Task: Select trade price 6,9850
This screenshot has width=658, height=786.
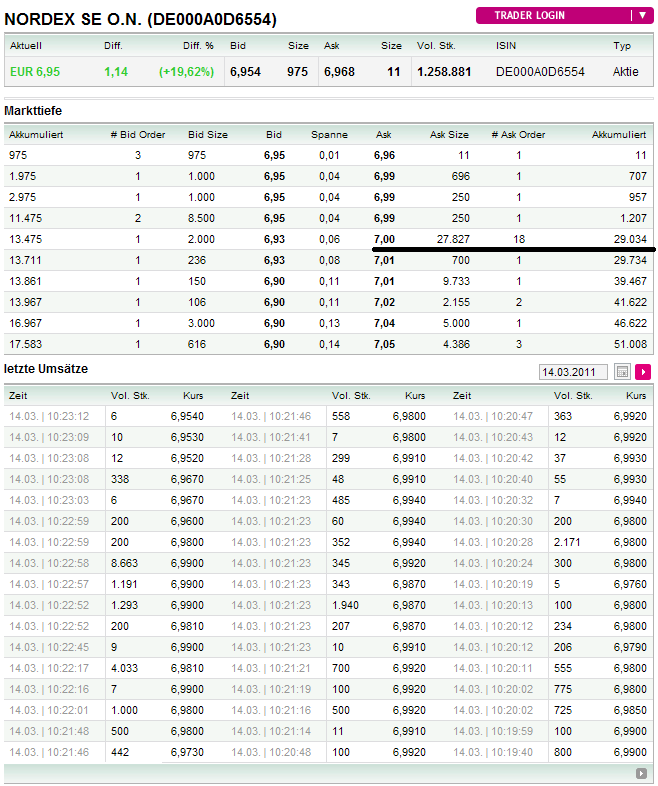Action: [x=630, y=710]
